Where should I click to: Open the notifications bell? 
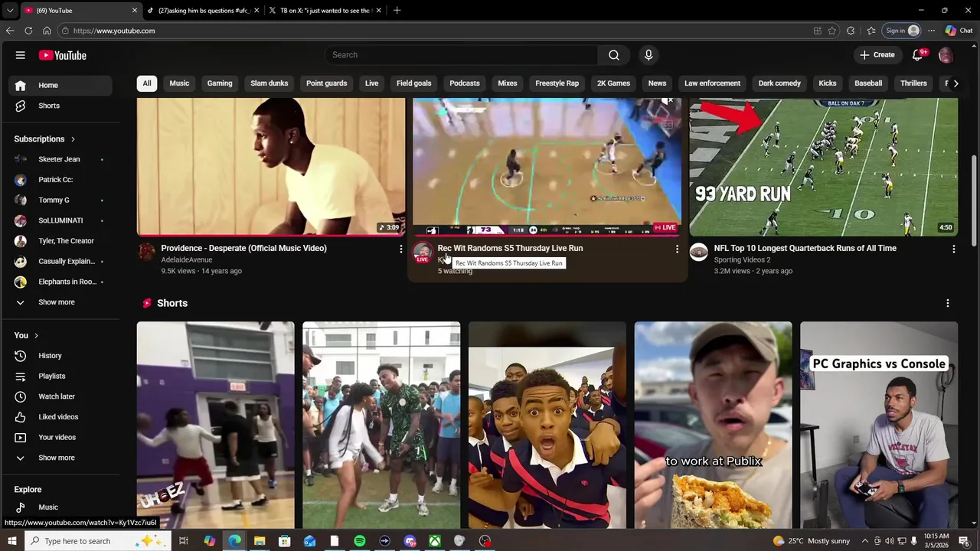tap(918, 55)
